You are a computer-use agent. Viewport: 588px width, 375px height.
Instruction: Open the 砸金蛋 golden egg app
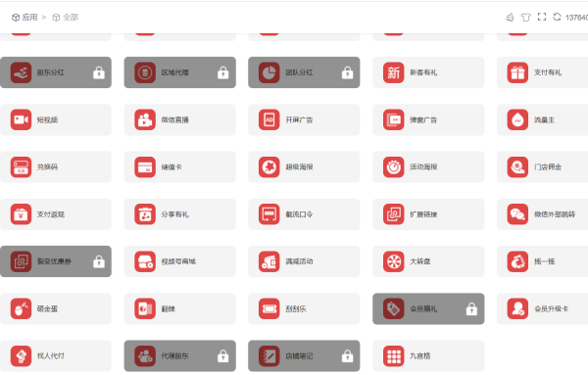56,308
